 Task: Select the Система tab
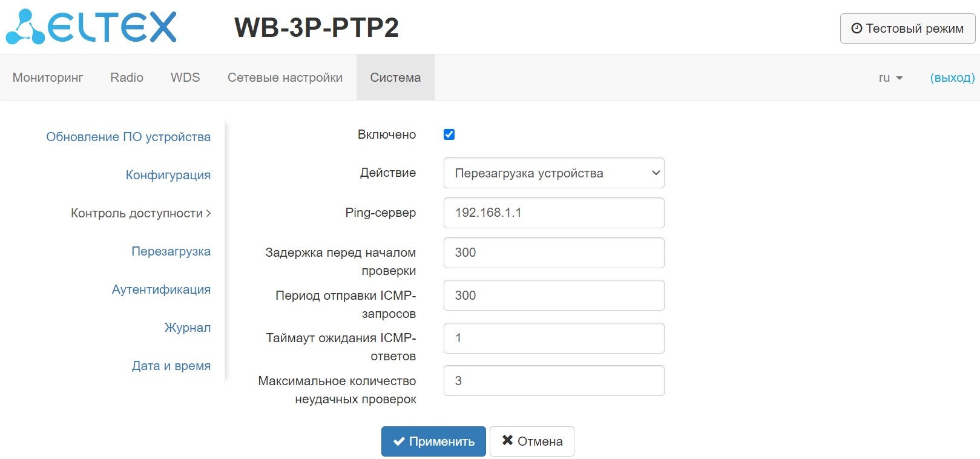[395, 78]
